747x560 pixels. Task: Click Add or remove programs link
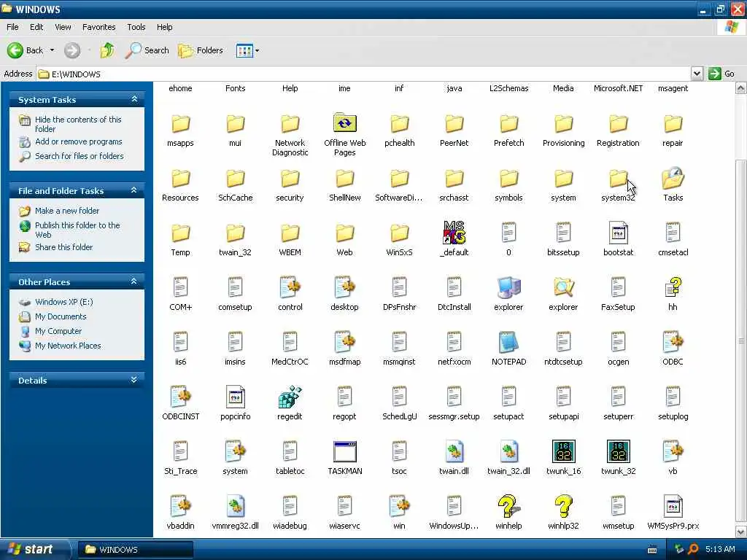click(79, 141)
